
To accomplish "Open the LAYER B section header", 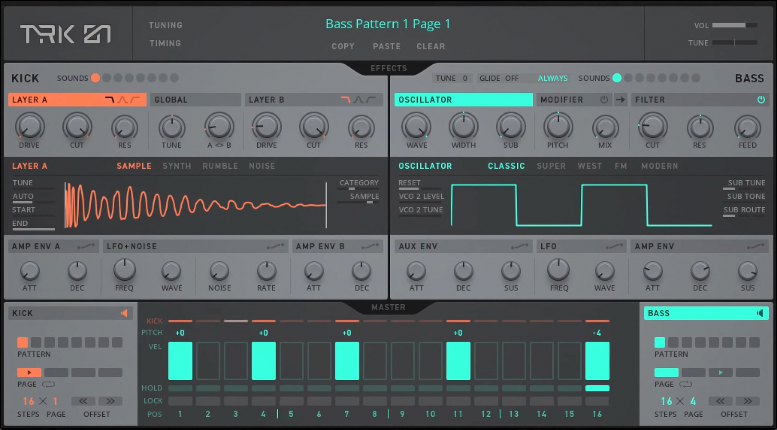I will [314, 100].
